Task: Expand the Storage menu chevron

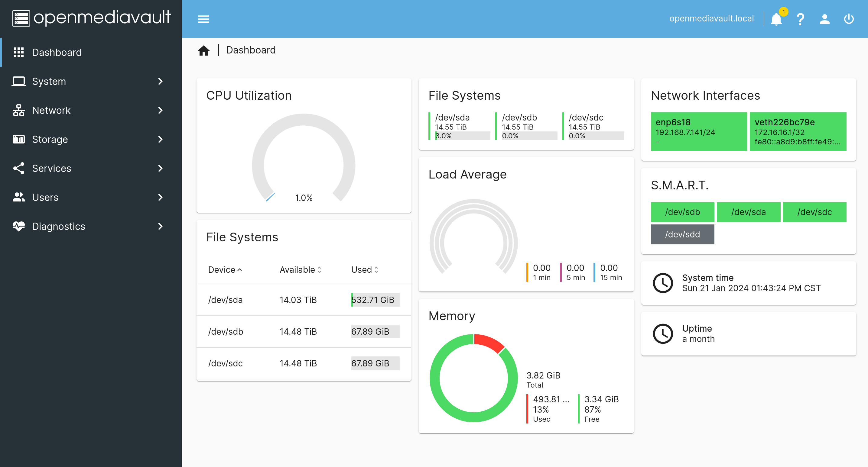Action: 161,139
